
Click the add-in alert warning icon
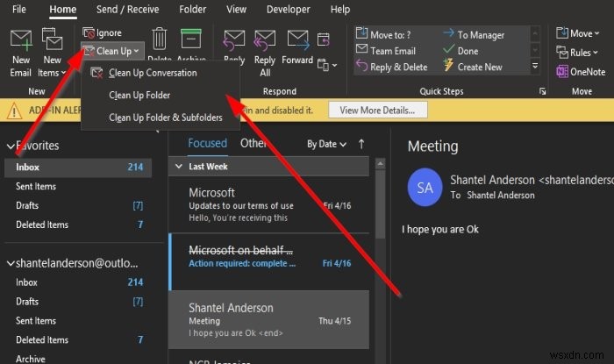[x=14, y=111]
